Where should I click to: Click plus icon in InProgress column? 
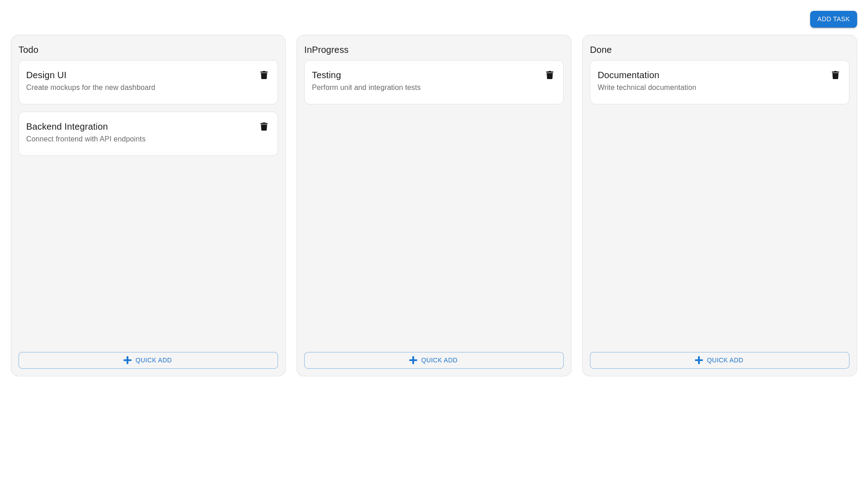413,360
